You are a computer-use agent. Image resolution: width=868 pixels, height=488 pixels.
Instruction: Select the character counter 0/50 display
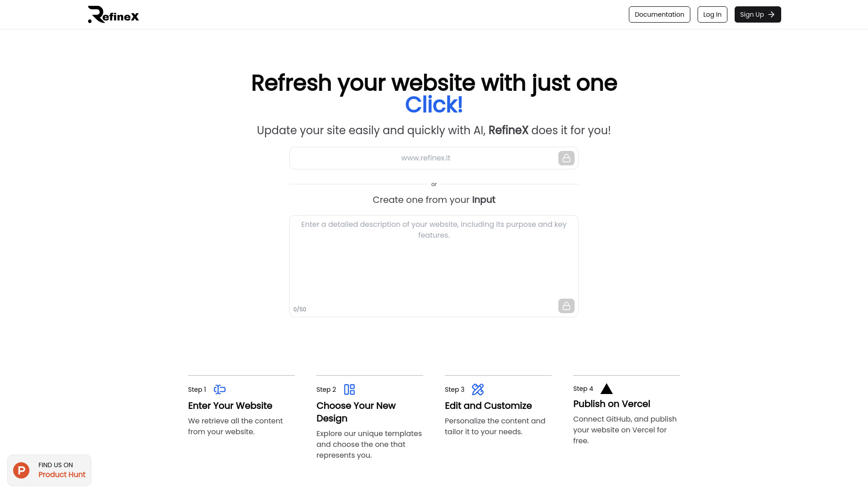(300, 309)
